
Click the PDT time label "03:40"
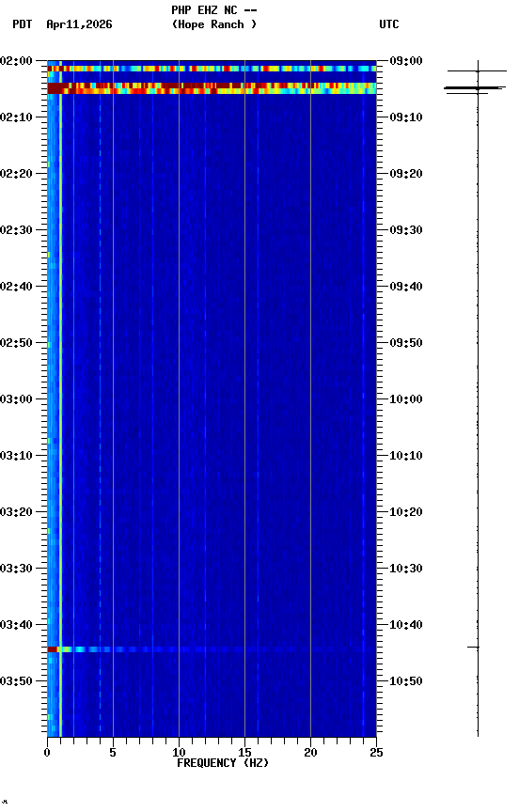(x=16, y=626)
